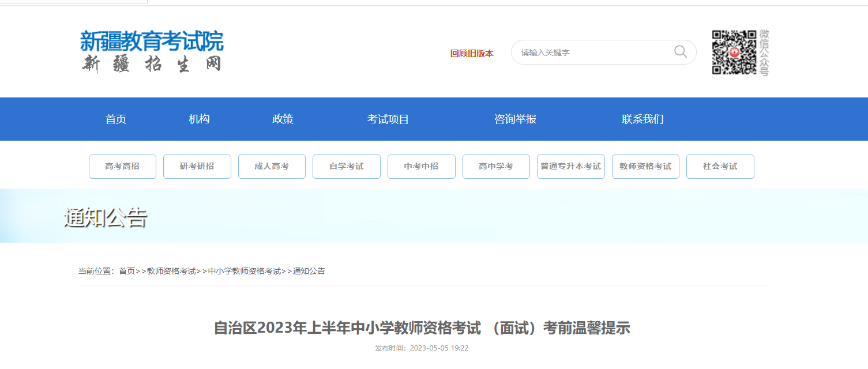
Task: Open the 机构 navigation menu item
Action: pos(199,119)
